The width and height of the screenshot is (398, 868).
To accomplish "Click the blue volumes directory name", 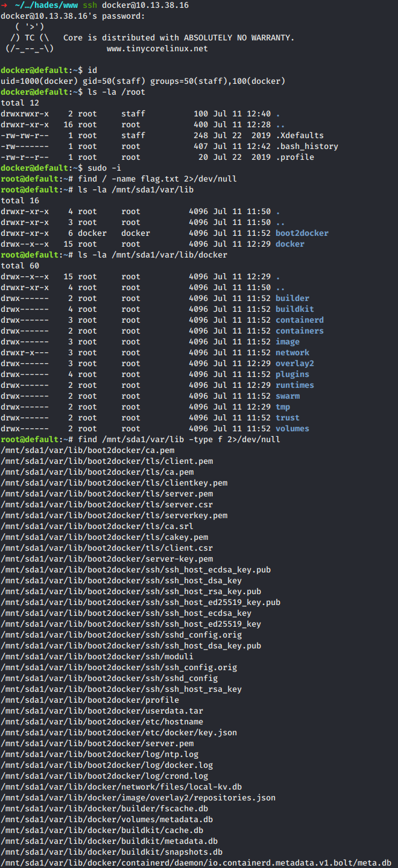I will tap(292, 429).
